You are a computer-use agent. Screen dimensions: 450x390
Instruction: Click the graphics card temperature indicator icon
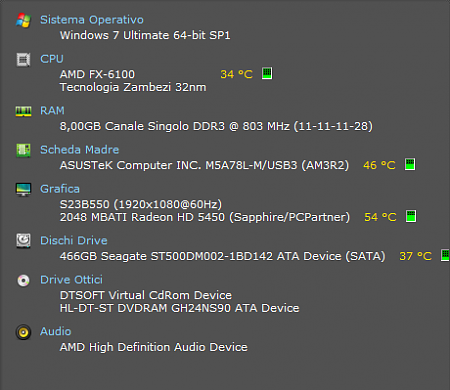pyautogui.click(x=411, y=216)
